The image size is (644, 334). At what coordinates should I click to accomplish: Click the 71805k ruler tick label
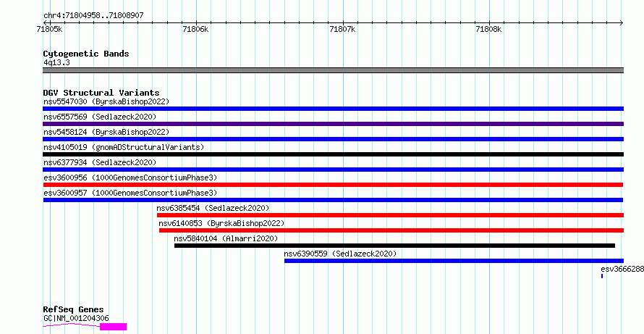click(50, 29)
